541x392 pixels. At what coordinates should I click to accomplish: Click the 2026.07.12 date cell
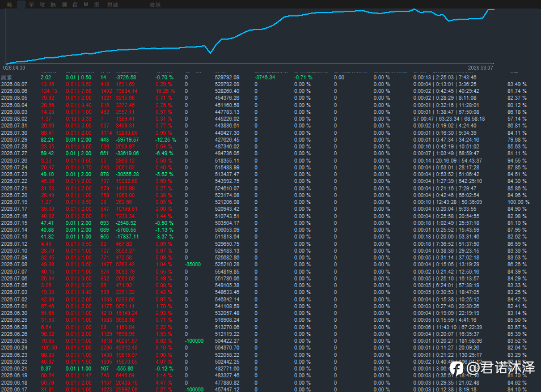coord(14,244)
